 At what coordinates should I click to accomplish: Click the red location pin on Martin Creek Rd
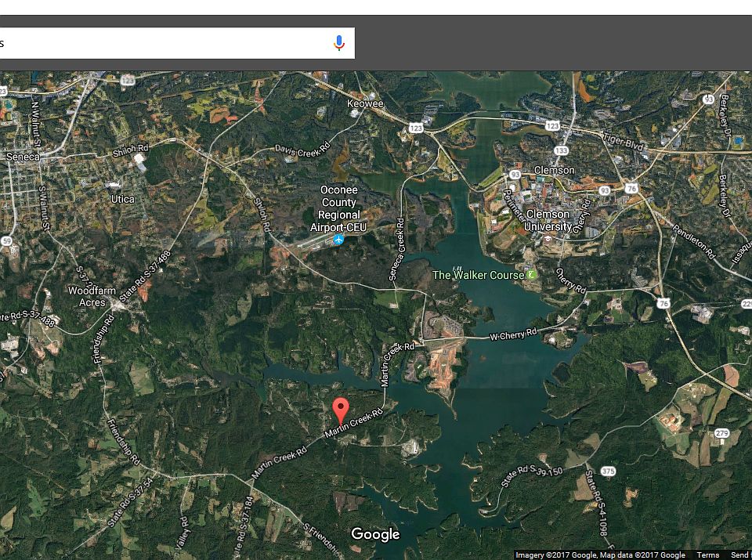[341, 411]
